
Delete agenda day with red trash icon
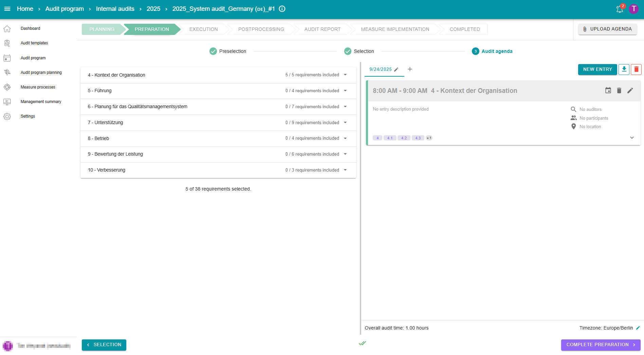(636, 69)
